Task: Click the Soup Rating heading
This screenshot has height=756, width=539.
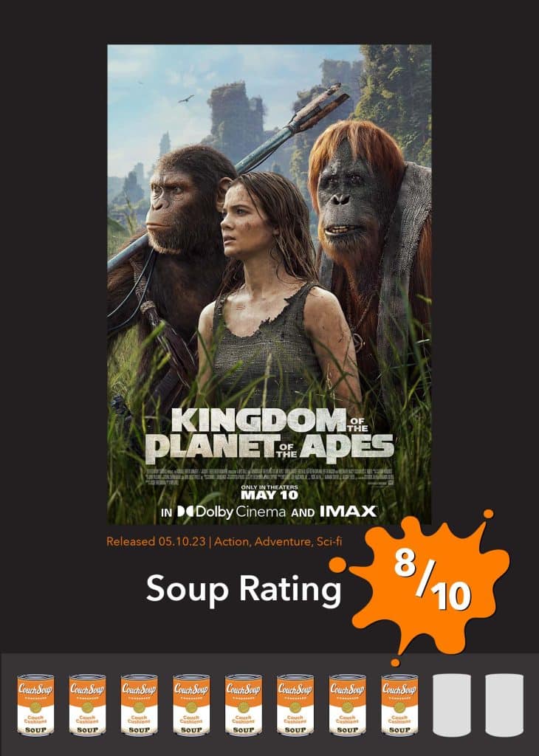Action: [x=244, y=589]
